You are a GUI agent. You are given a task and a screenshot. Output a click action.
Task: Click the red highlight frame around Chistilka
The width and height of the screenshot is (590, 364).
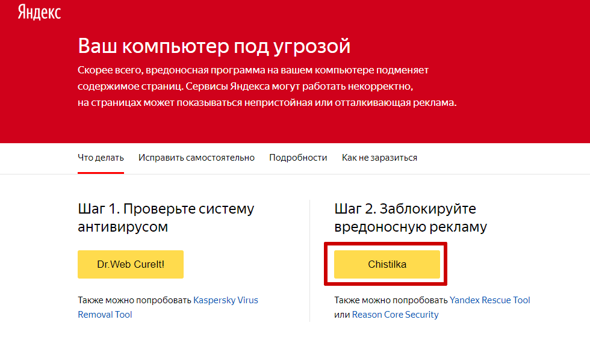pos(386,244)
